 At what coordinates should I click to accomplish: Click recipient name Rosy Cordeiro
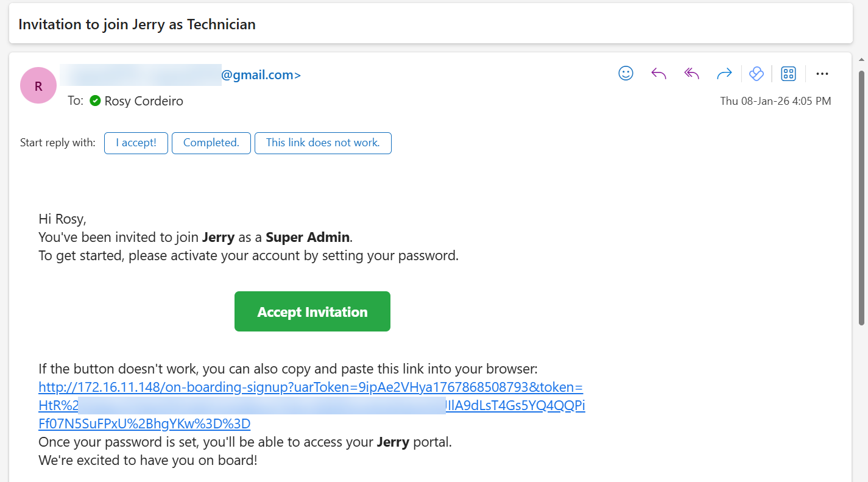(x=144, y=101)
